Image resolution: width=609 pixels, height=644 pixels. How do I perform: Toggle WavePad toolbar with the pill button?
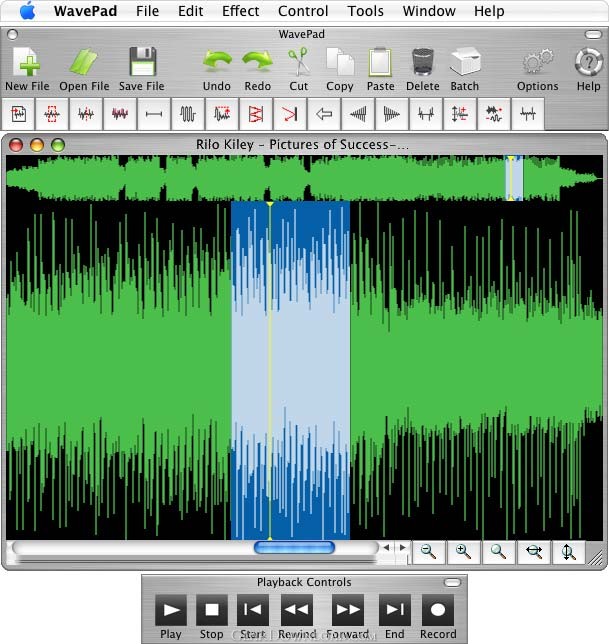593,34
